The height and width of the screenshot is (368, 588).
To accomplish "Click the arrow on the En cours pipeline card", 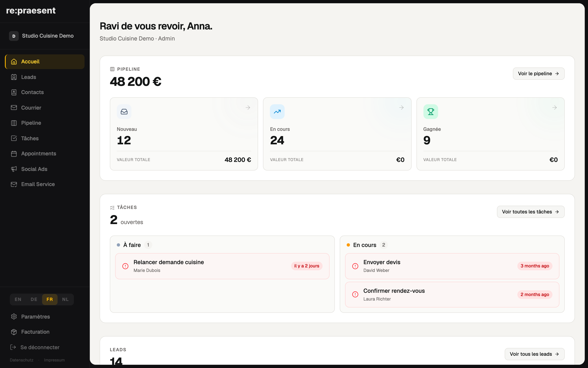I will (401, 108).
